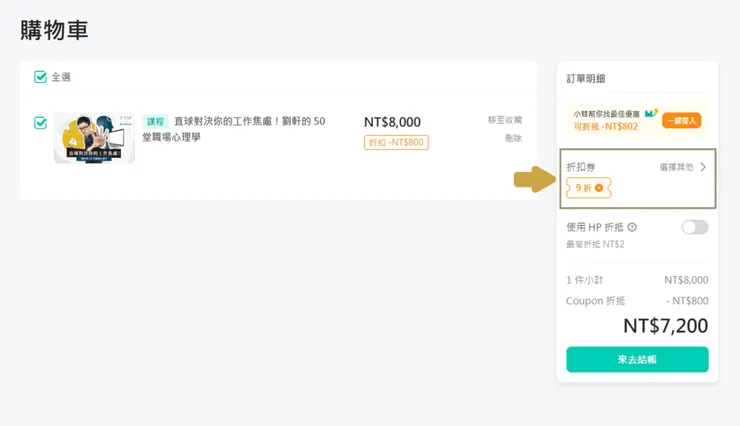
Task: Click 刪除 to remove the course
Action: tap(513, 138)
